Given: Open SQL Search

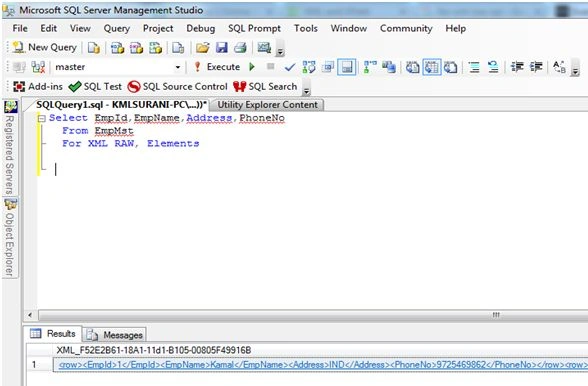Looking at the screenshot, I should point(265,87).
